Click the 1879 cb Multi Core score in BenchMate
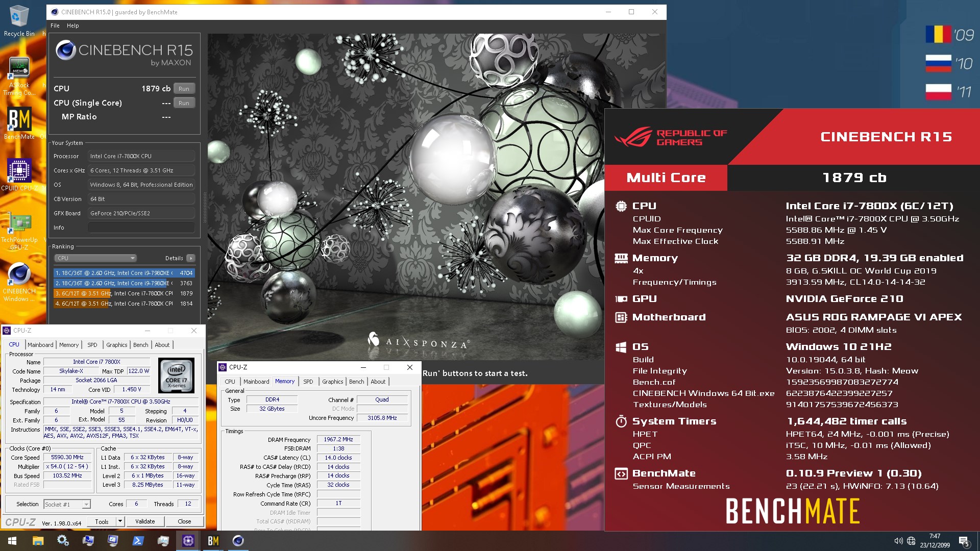 (x=854, y=178)
